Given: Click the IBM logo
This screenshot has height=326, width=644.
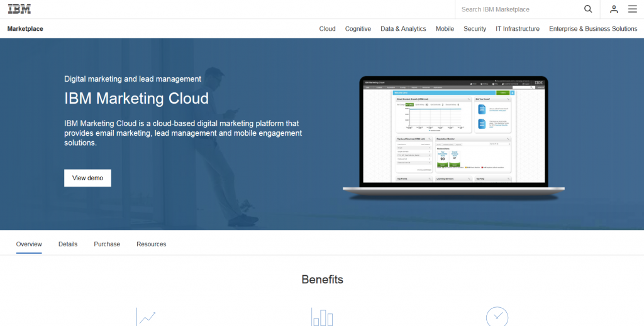Looking at the screenshot, I should (19, 9).
